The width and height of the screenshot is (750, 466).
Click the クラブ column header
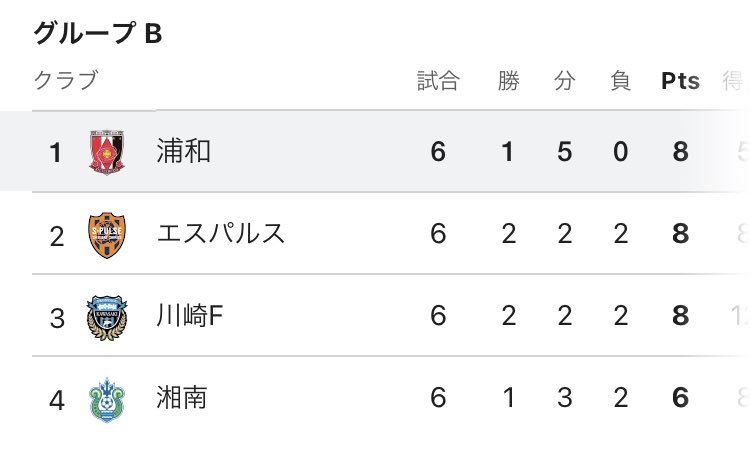[66, 80]
